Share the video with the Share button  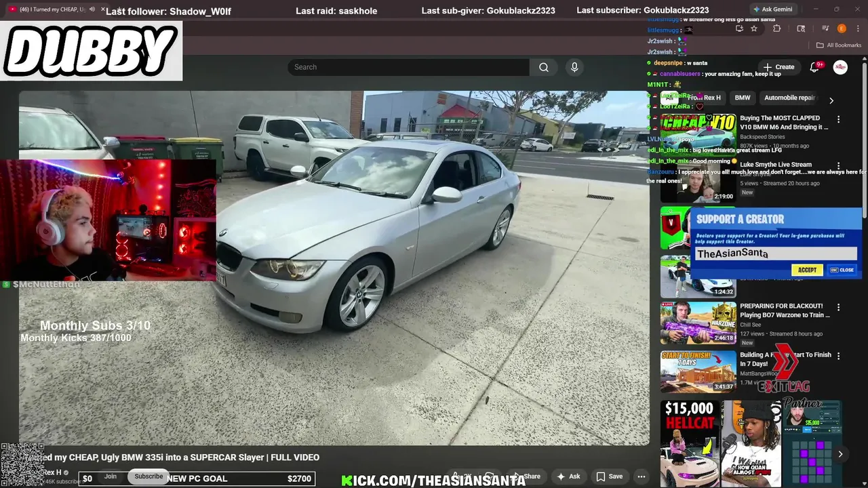pos(528,476)
